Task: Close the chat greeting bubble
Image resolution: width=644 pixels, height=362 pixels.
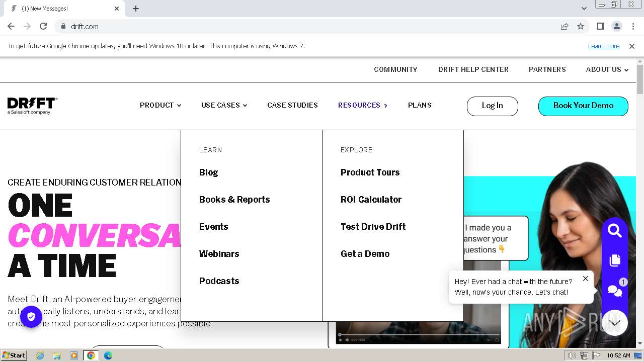Action: tap(585, 279)
